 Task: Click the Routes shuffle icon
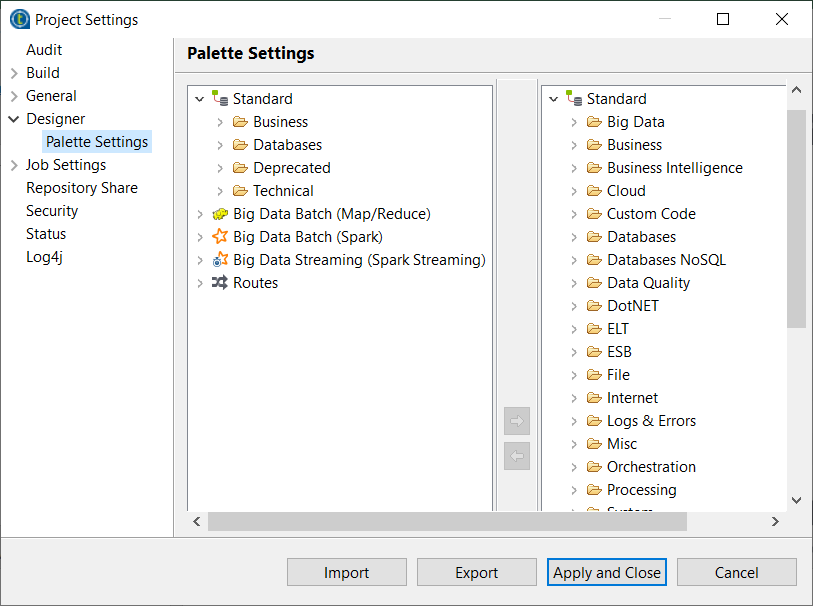[x=220, y=283]
